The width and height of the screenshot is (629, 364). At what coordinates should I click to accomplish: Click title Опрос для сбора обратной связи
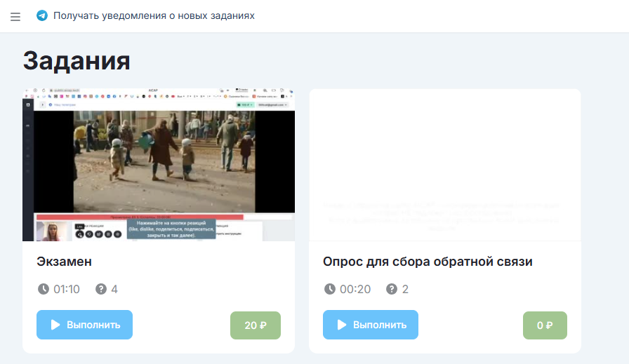click(x=428, y=262)
